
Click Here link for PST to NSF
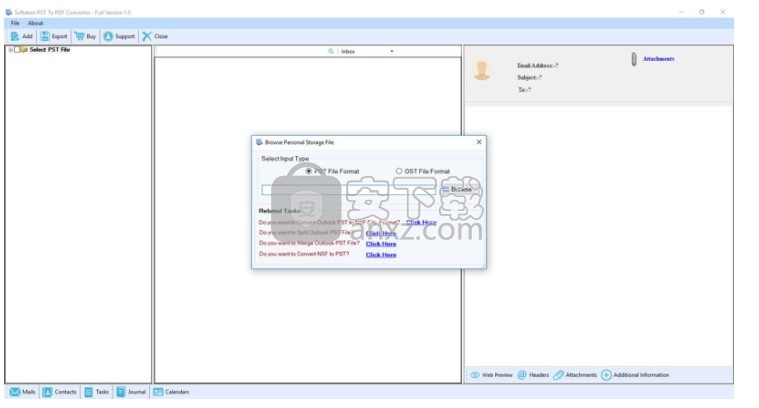[x=421, y=223]
